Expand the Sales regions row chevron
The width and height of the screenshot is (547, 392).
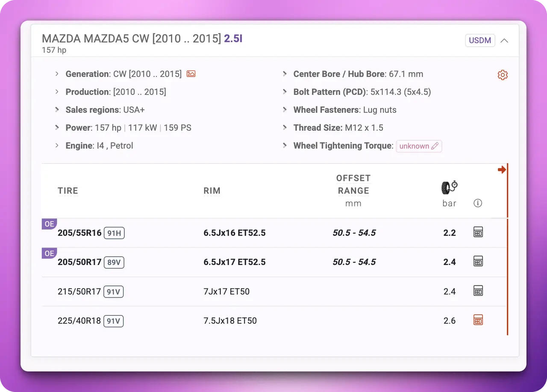coord(57,110)
